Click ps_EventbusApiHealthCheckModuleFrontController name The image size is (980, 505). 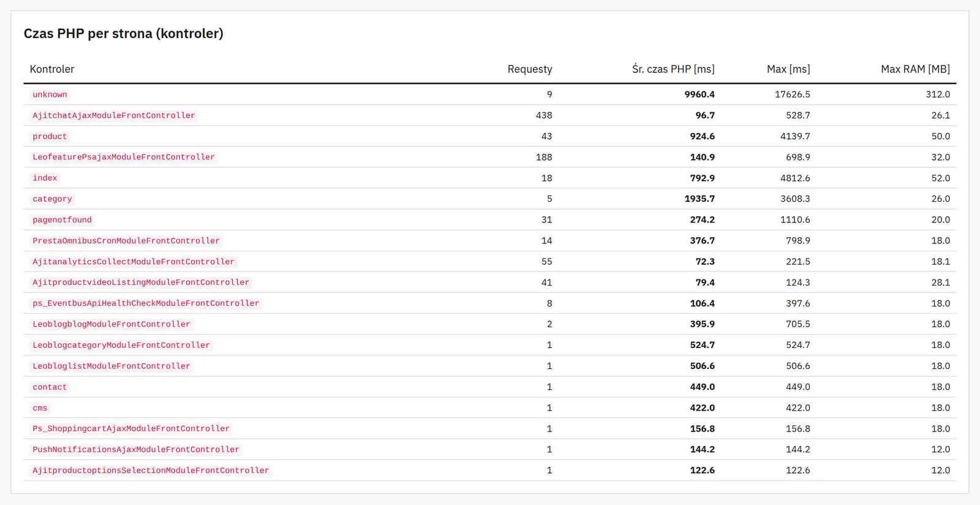click(146, 303)
